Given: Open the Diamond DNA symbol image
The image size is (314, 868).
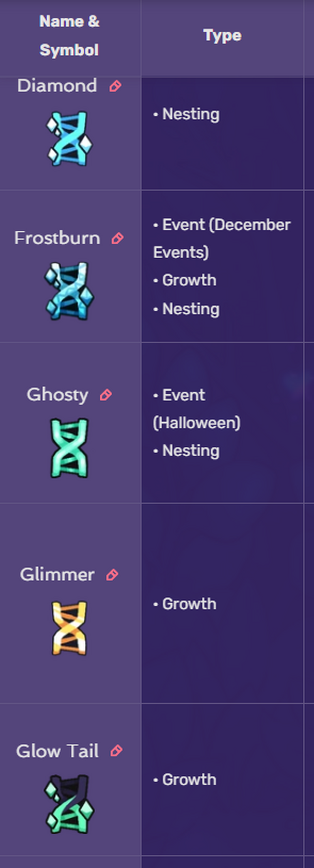Looking at the screenshot, I should point(69,139).
